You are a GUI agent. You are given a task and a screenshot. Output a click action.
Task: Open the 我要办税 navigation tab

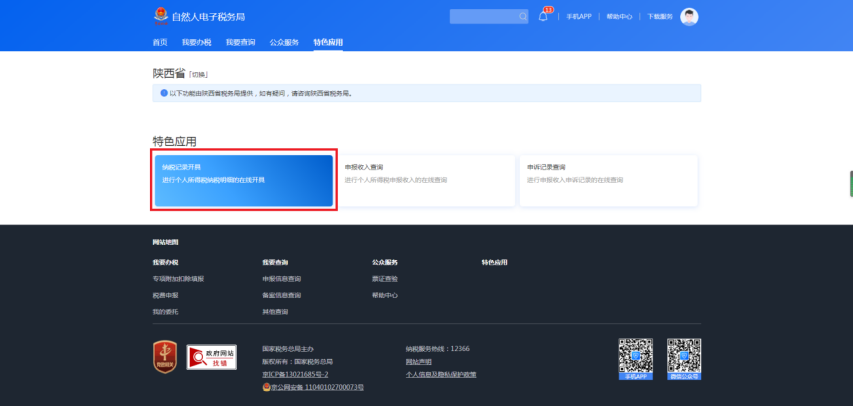click(x=197, y=42)
